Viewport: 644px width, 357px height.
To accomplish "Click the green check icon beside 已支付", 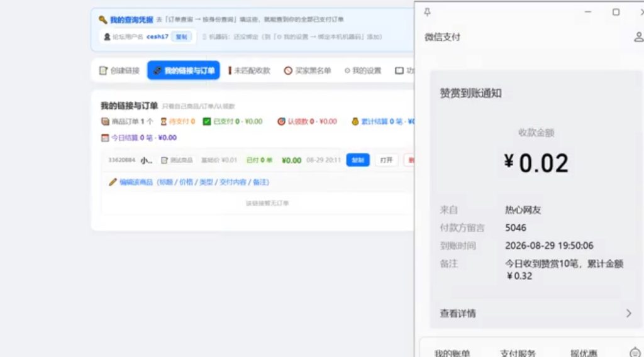I will tap(207, 121).
